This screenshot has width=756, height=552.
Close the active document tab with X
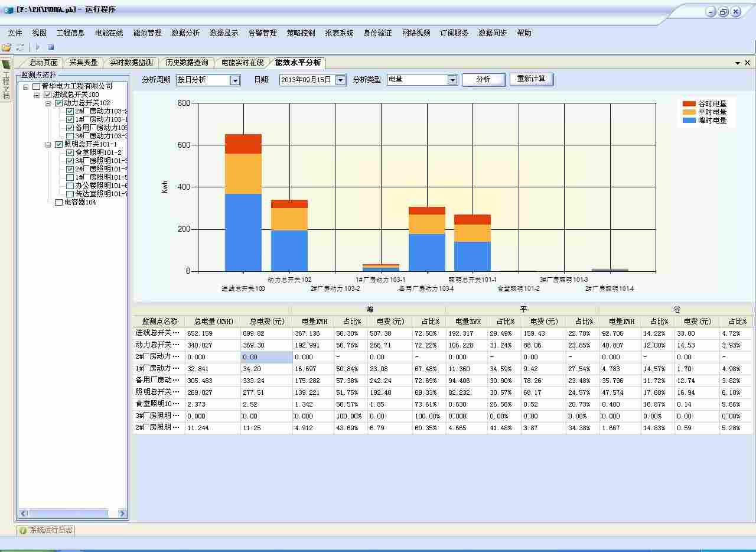tap(747, 63)
